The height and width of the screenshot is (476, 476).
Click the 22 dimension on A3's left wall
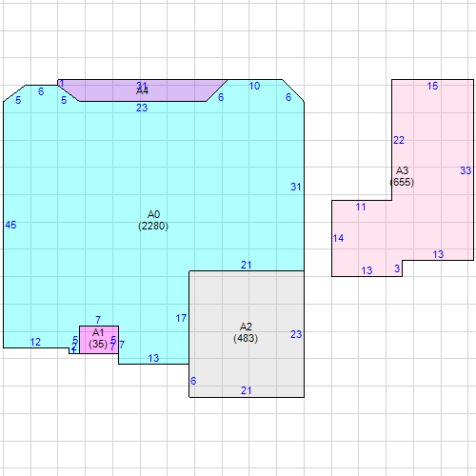[x=399, y=140]
